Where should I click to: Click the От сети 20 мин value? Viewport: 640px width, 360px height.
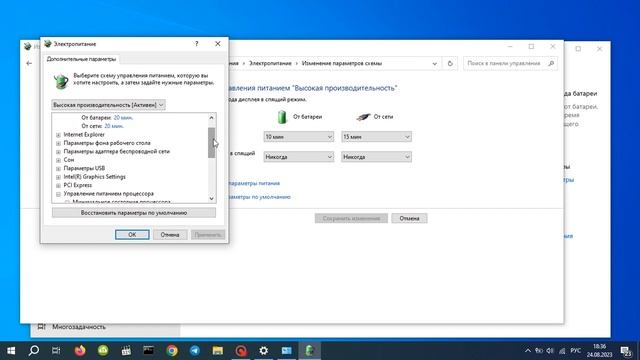coord(114,126)
